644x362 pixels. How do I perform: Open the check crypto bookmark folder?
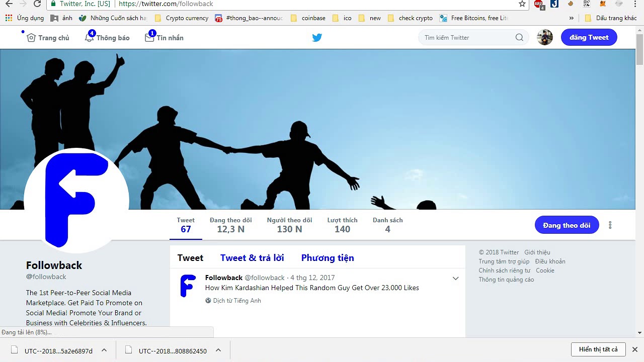pyautogui.click(x=410, y=18)
